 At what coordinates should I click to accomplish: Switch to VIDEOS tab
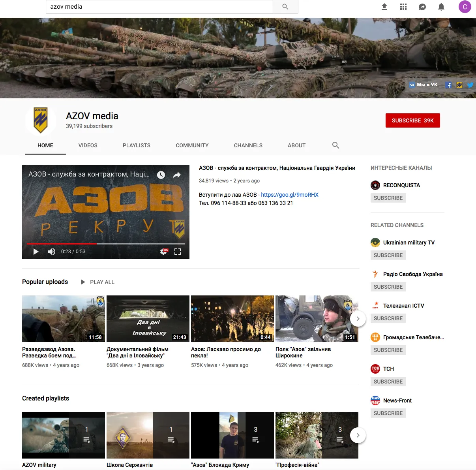[x=88, y=145]
